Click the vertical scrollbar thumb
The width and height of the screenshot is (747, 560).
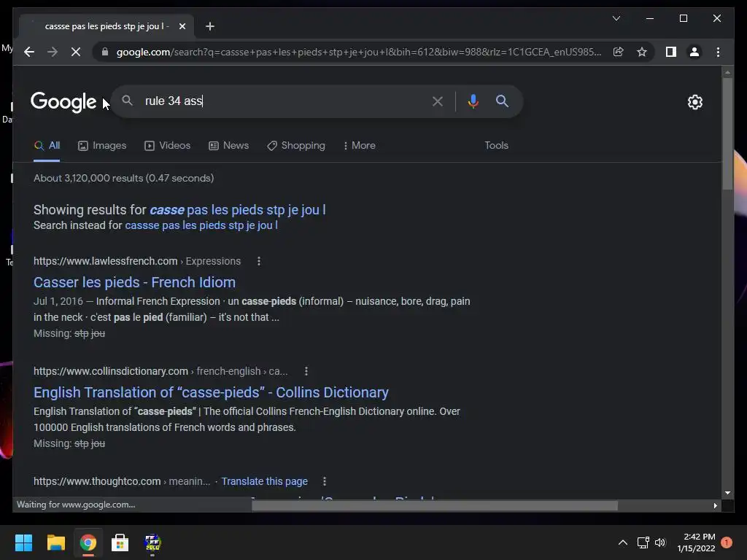tap(727, 133)
